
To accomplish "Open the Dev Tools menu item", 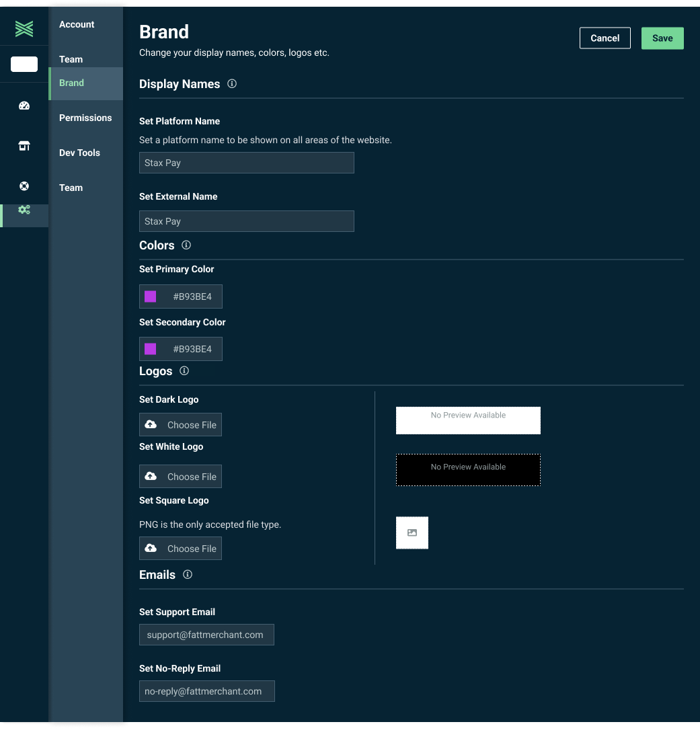I will 79,153.
